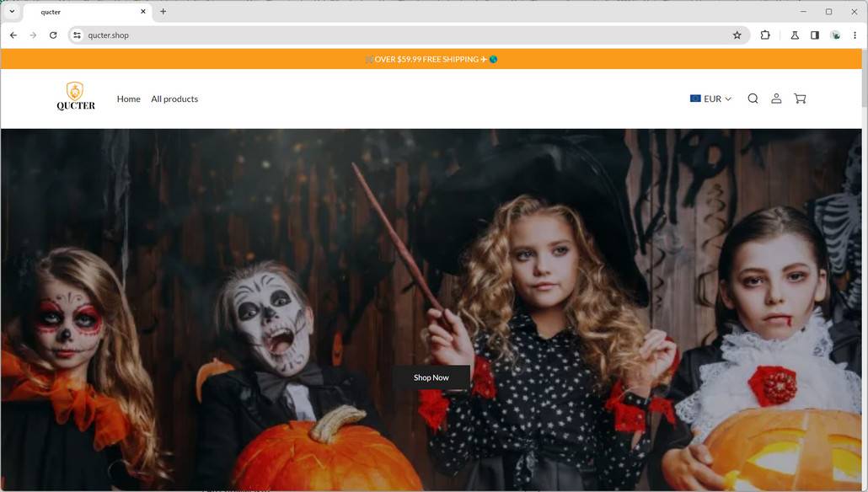This screenshot has width=868, height=492.
Task: View site information icon in address bar
Action: tap(77, 35)
